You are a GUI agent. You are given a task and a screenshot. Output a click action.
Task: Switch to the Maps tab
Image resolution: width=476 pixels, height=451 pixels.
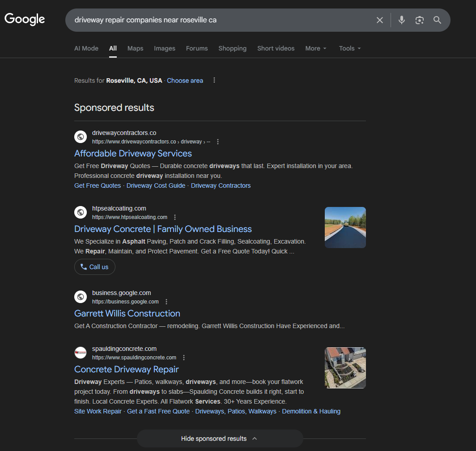pos(135,48)
